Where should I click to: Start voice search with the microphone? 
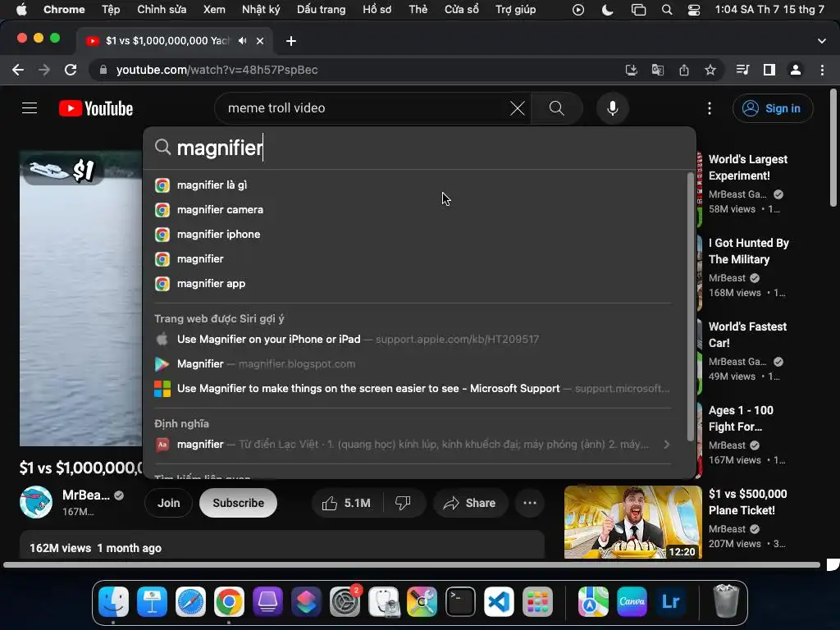tap(612, 108)
